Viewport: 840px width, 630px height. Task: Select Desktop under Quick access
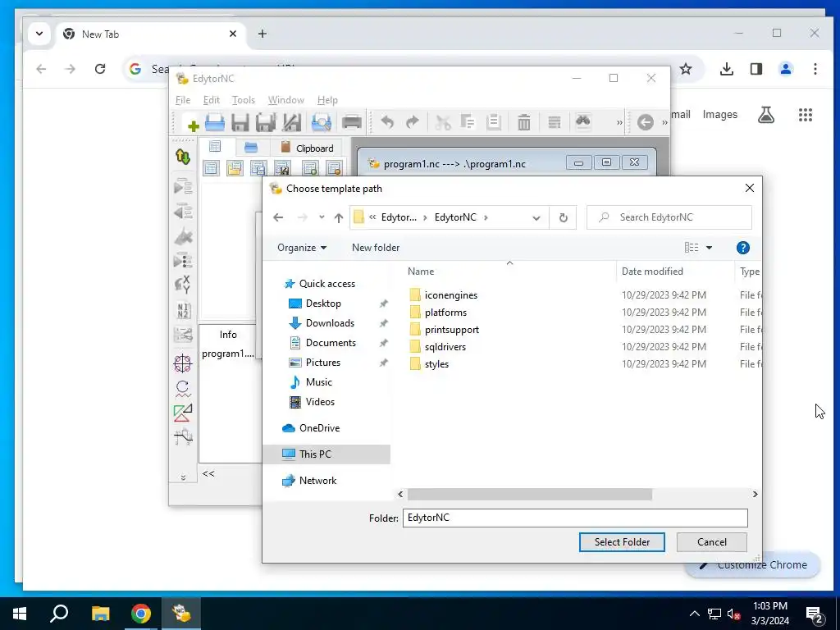[x=323, y=304]
